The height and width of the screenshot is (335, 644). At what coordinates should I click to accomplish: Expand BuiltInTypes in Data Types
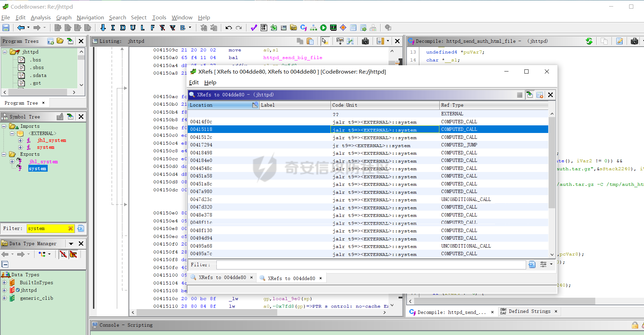[4, 283]
